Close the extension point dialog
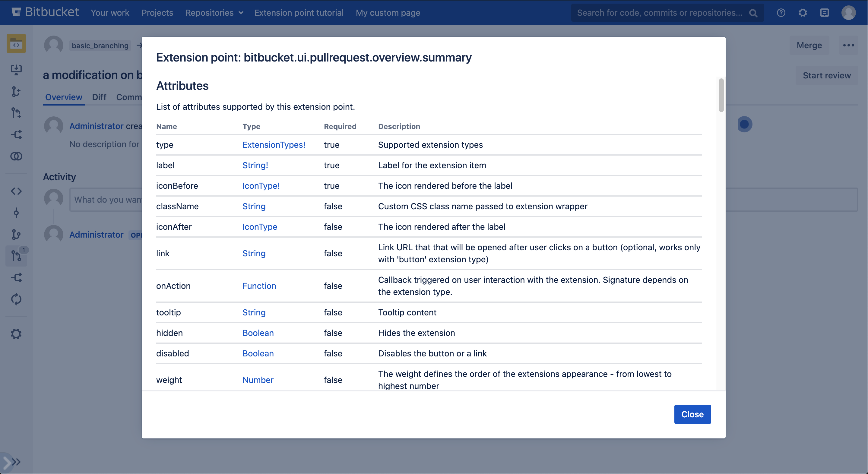 coord(692,414)
